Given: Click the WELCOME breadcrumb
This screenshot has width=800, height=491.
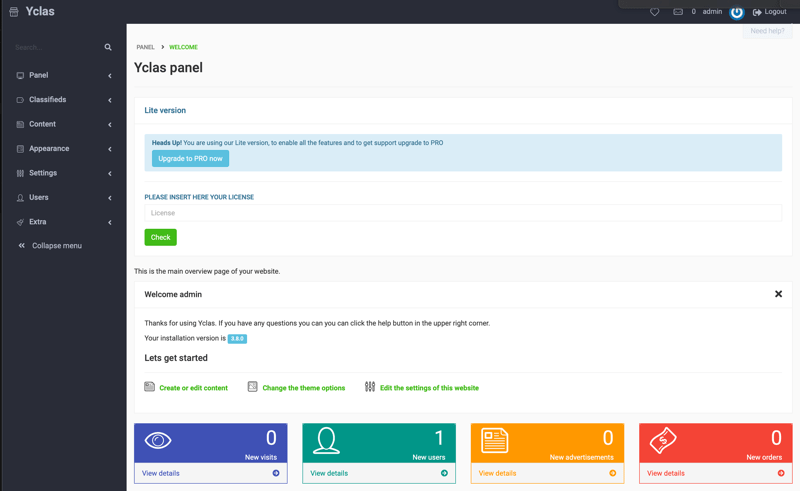Looking at the screenshot, I should pyautogui.click(x=183, y=47).
